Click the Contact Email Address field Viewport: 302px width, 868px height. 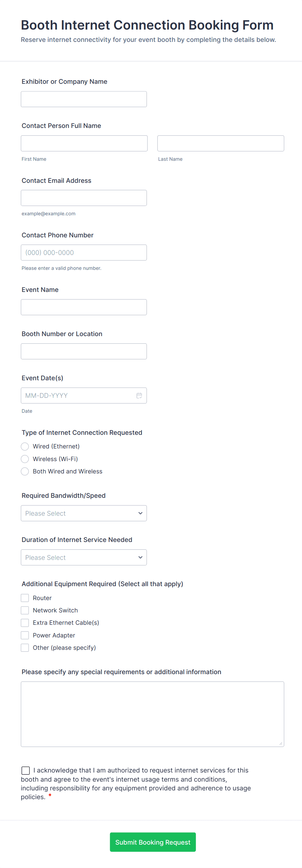(83, 198)
